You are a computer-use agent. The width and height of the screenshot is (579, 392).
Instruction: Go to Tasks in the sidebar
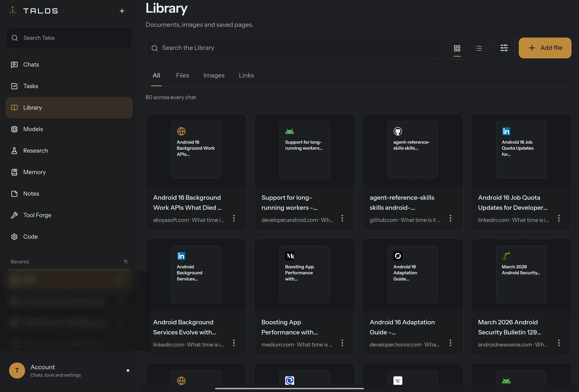point(69,86)
